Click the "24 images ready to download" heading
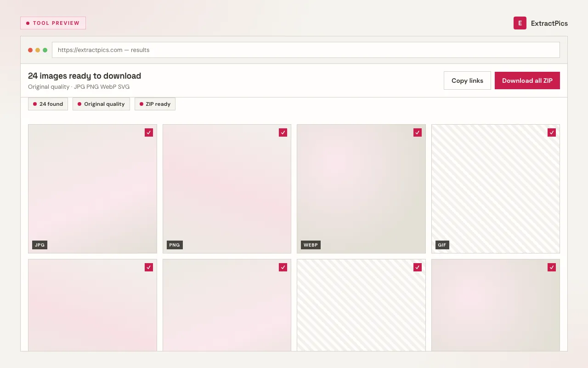Viewport: 588px width, 368px height. (85, 76)
